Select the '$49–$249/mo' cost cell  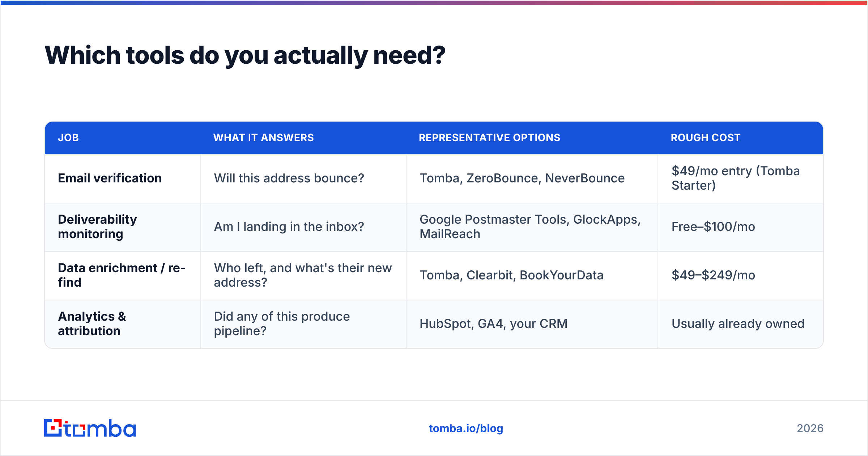click(741, 275)
